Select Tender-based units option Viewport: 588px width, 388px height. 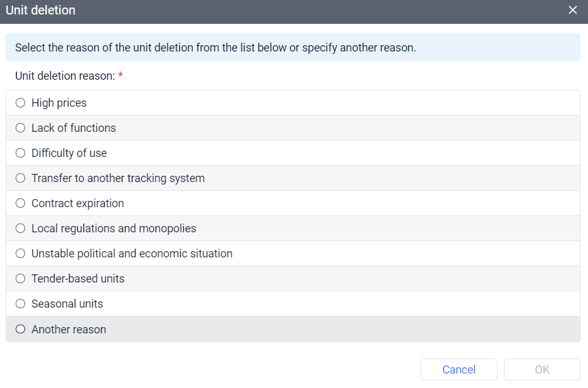coord(20,278)
